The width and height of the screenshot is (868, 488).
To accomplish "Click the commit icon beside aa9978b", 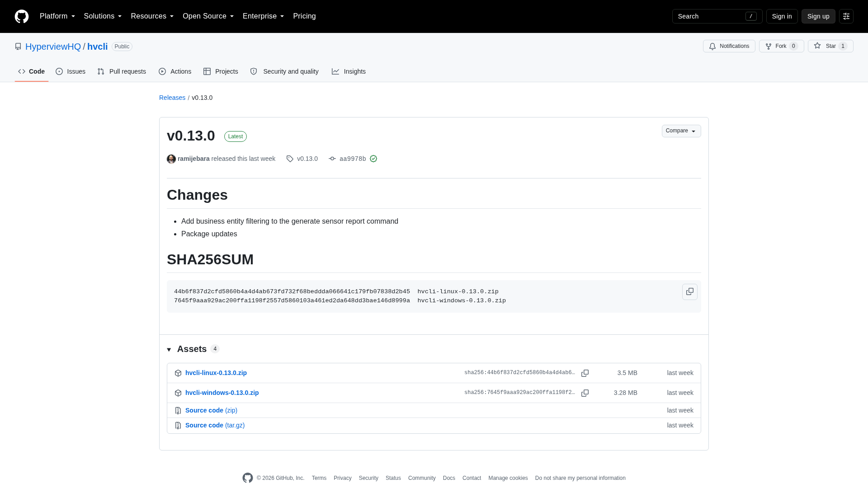I will point(332,159).
